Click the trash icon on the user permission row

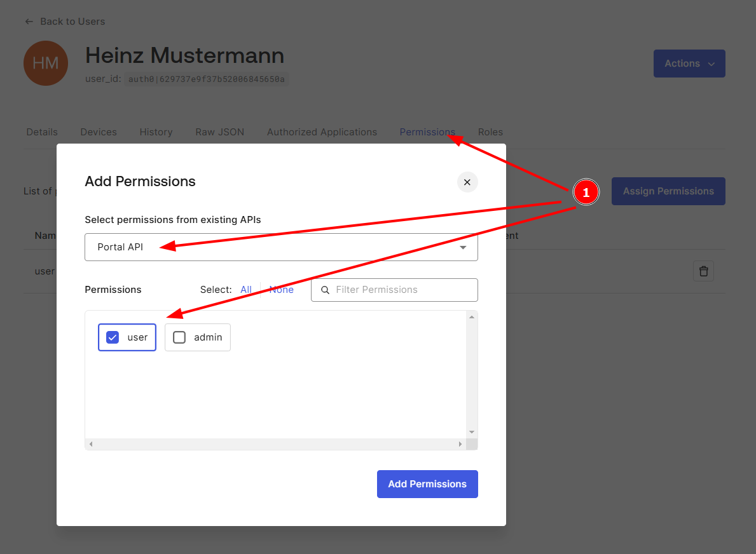[703, 271]
